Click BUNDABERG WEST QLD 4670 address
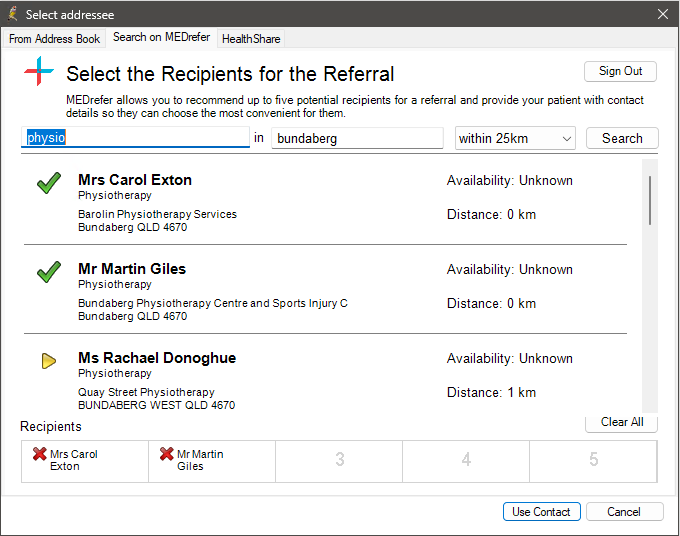 pos(157,405)
